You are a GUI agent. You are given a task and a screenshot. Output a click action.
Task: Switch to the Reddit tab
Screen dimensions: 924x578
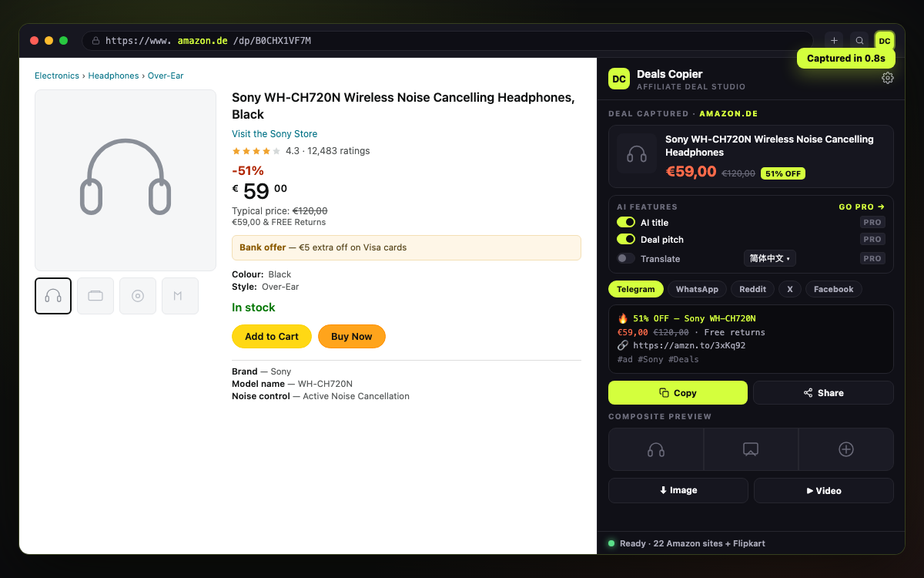(x=752, y=289)
